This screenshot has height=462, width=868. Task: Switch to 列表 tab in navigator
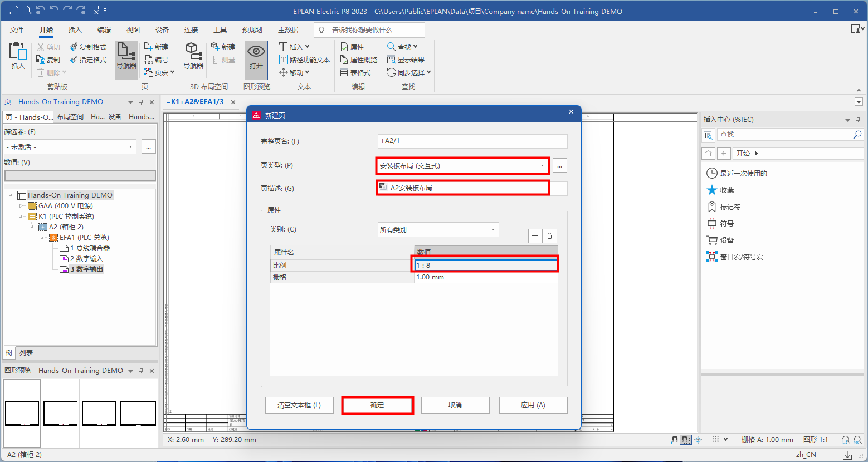click(26, 353)
